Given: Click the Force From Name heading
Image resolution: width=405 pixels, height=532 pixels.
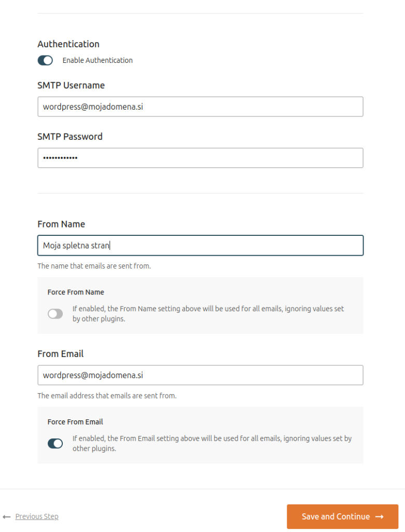Looking at the screenshot, I should click(76, 292).
